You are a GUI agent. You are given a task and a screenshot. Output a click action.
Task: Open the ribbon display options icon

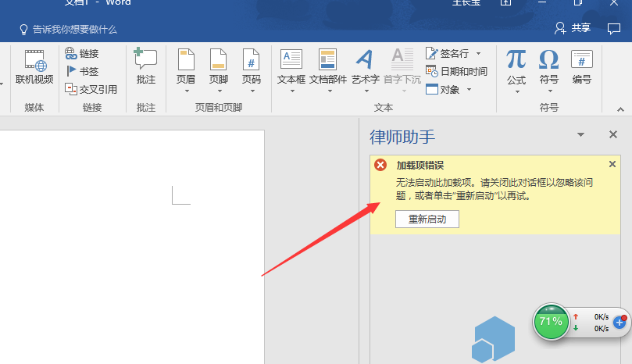coord(506,2)
